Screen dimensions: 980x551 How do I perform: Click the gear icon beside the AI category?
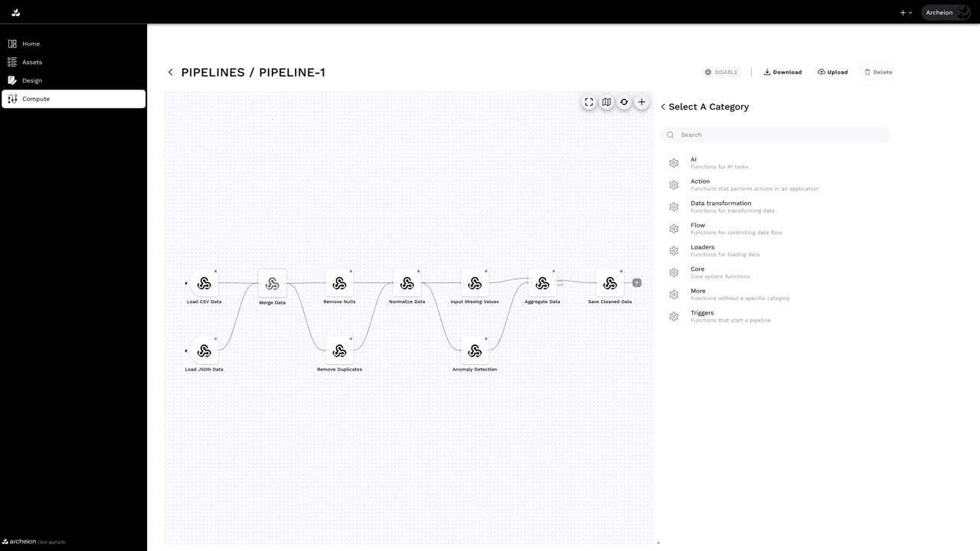[675, 162]
